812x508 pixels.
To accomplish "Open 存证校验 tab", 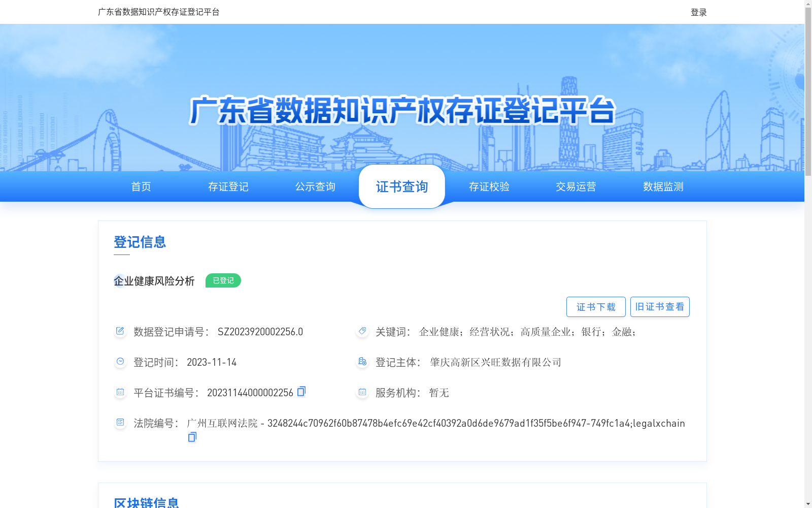I will (489, 186).
